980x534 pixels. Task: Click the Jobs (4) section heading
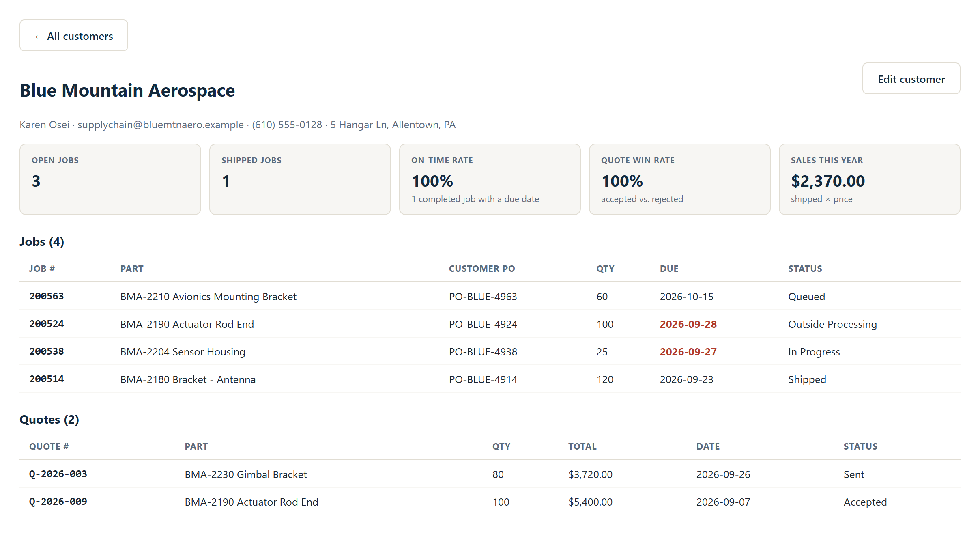[42, 242]
